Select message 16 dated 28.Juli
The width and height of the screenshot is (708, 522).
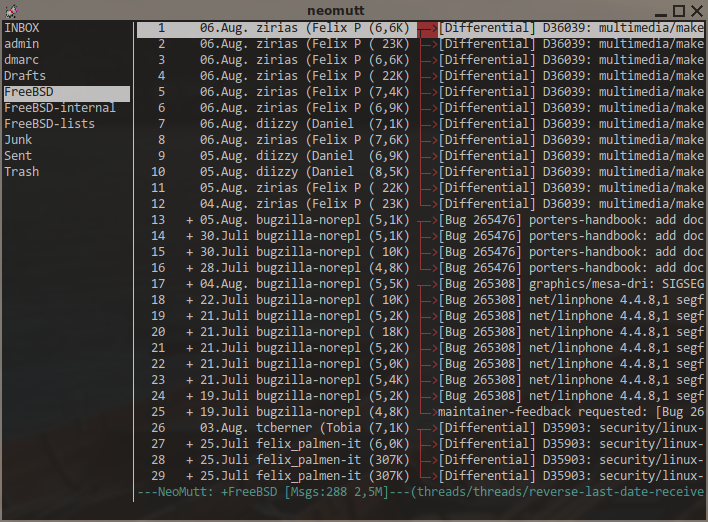420,268
